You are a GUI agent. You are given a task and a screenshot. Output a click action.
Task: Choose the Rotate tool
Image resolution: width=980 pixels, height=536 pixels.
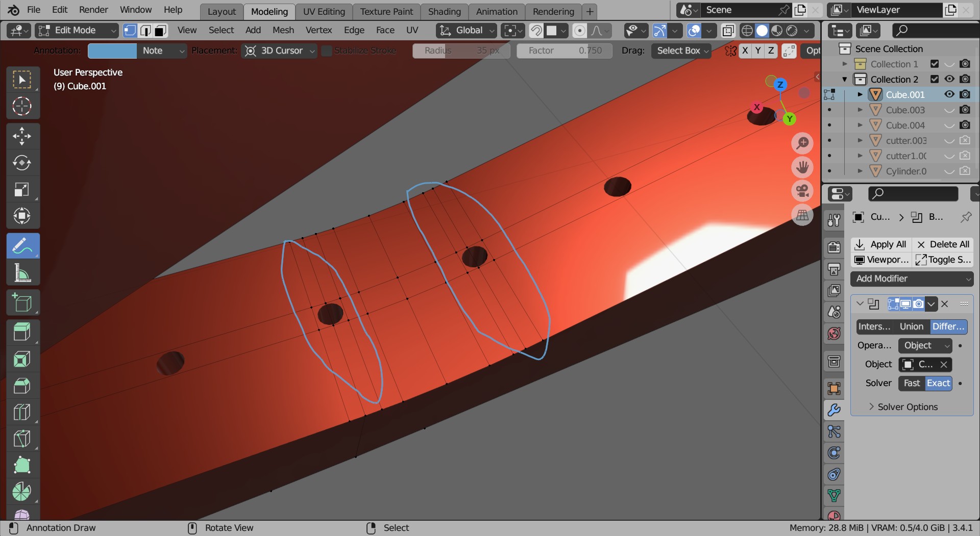coord(21,163)
